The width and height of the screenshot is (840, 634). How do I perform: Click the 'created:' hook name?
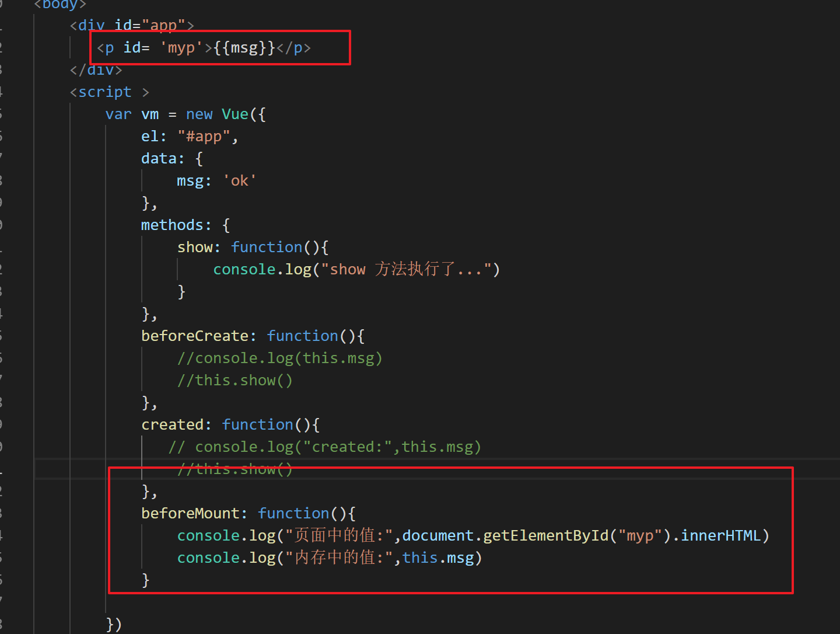click(x=176, y=425)
